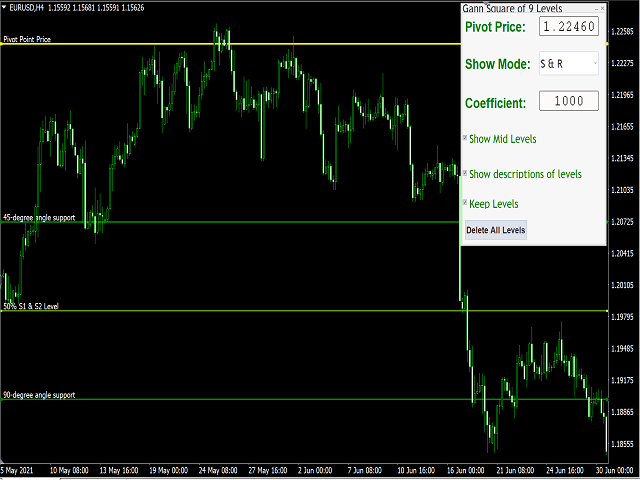Select the 90-degree angle support label
The width and height of the screenshot is (640, 480).
(x=38, y=395)
